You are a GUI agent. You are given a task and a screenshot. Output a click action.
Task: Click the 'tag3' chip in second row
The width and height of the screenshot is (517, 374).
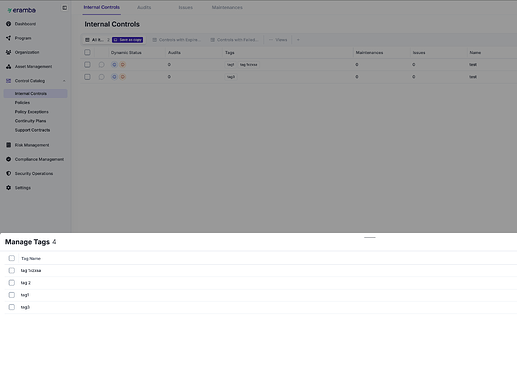pyautogui.click(x=231, y=77)
